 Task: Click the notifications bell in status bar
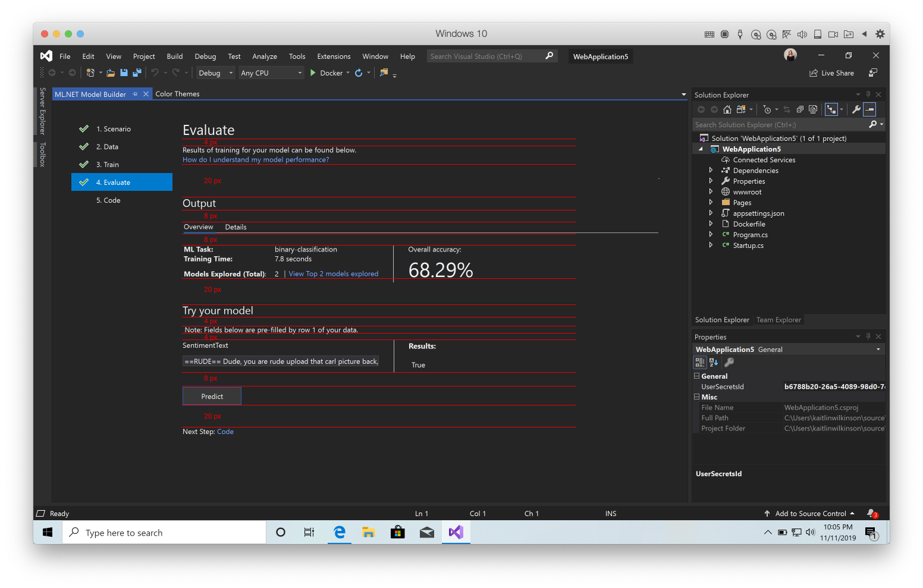[x=872, y=514]
